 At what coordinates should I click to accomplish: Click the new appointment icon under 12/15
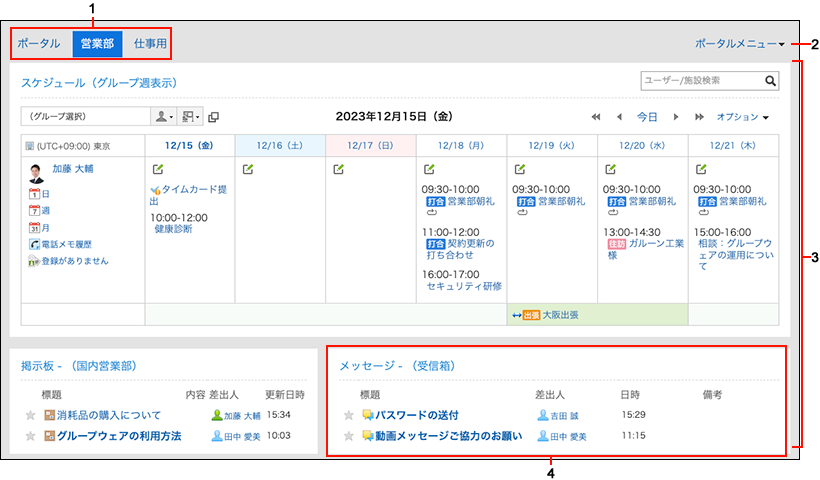pos(156,169)
